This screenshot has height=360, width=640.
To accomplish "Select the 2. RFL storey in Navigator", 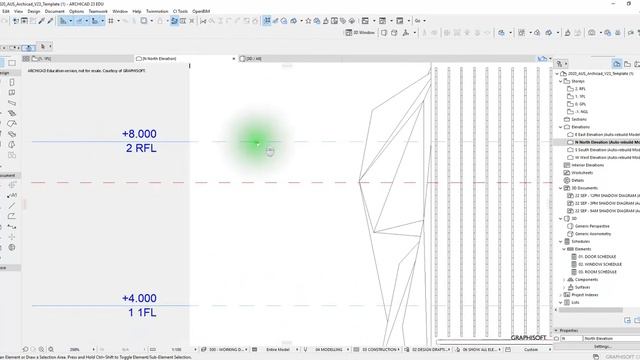I will tap(577, 89).
